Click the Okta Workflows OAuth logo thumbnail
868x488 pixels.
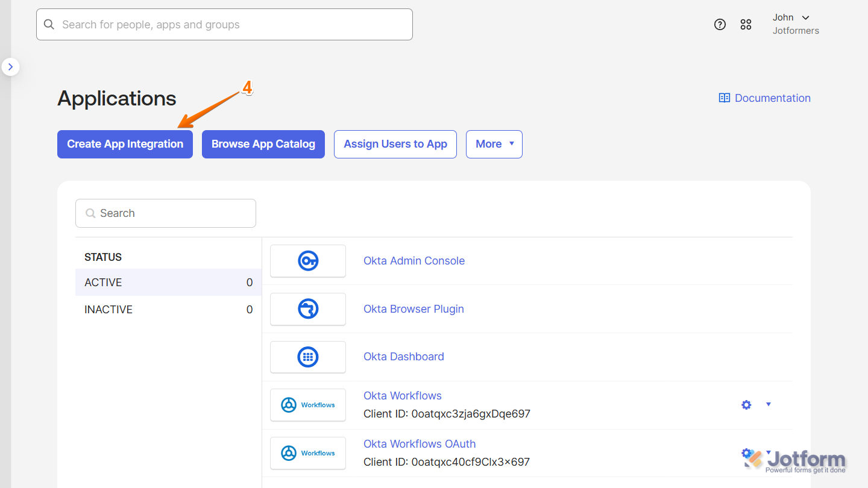coord(308,453)
